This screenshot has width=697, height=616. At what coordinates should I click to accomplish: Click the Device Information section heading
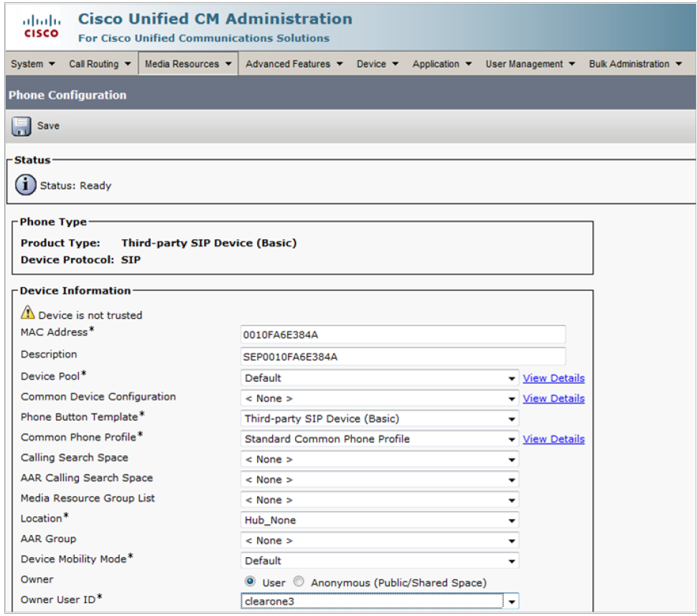[75, 291]
